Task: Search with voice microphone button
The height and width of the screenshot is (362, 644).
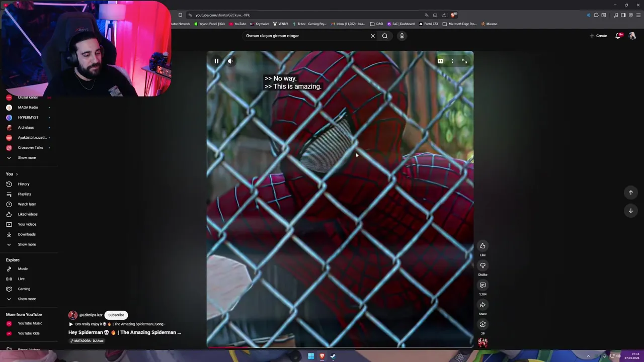Action: tap(401, 36)
